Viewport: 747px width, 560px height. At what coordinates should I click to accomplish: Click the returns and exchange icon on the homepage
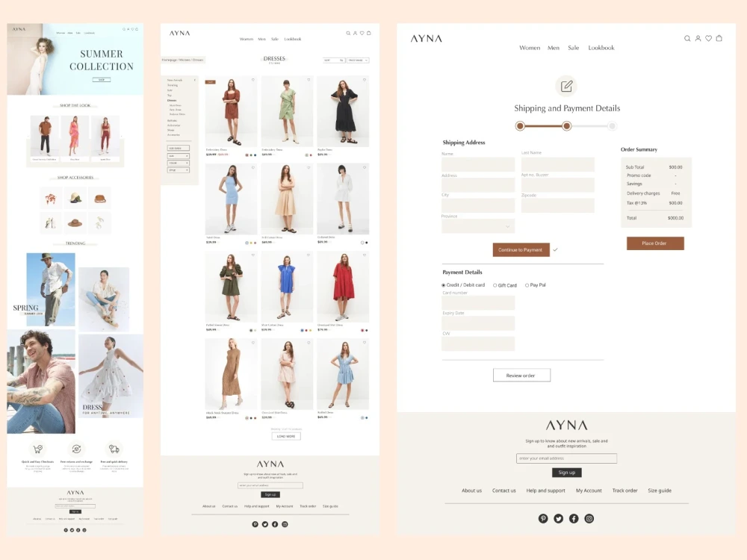pyautogui.click(x=76, y=449)
